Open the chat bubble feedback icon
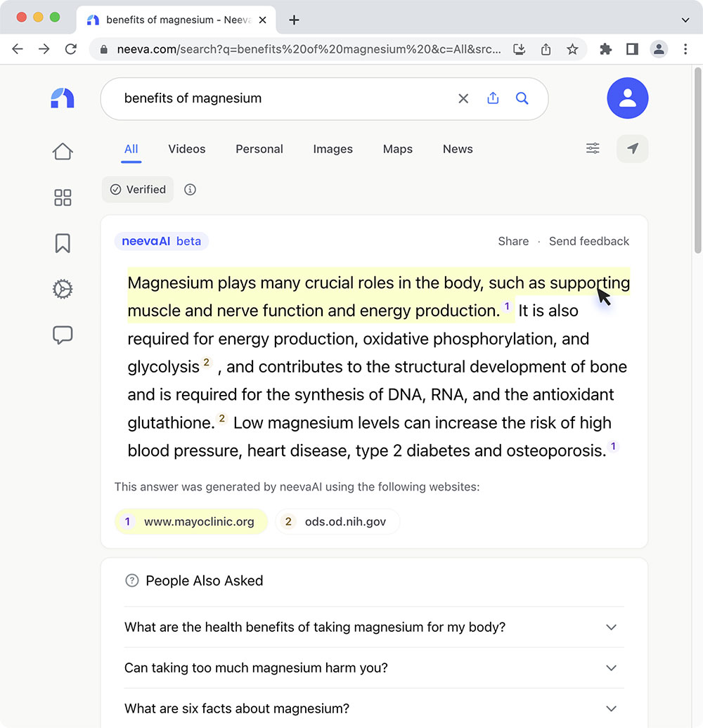The width and height of the screenshot is (703, 728). tap(63, 335)
